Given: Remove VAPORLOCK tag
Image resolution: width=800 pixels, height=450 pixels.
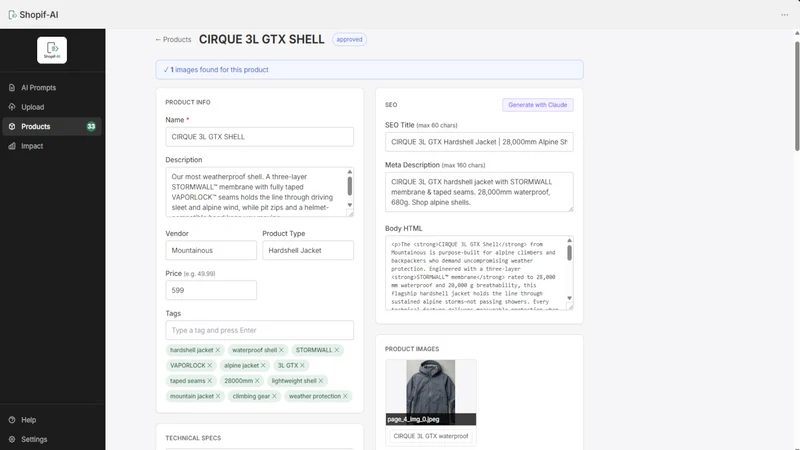Looking at the screenshot, I should point(210,365).
